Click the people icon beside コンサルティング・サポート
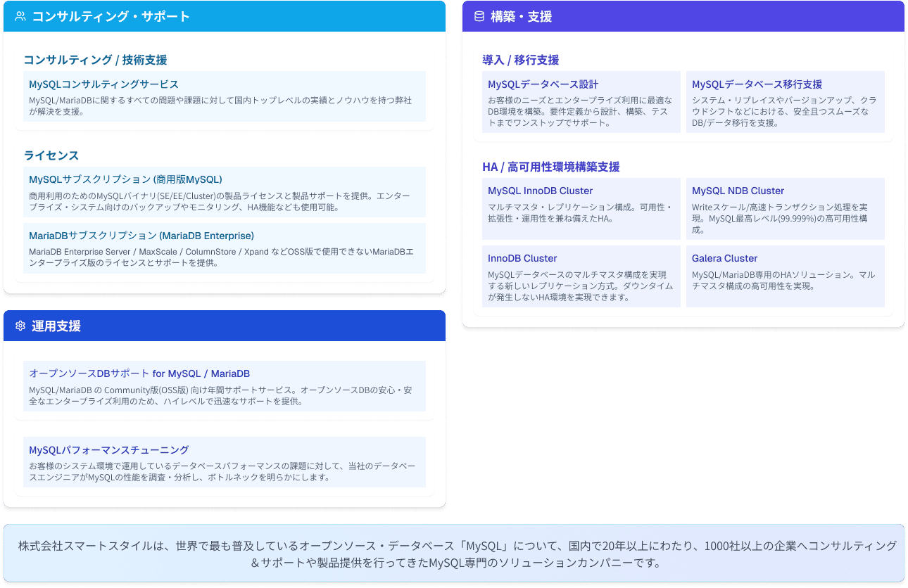The image size is (908, 588). point(20,16)
